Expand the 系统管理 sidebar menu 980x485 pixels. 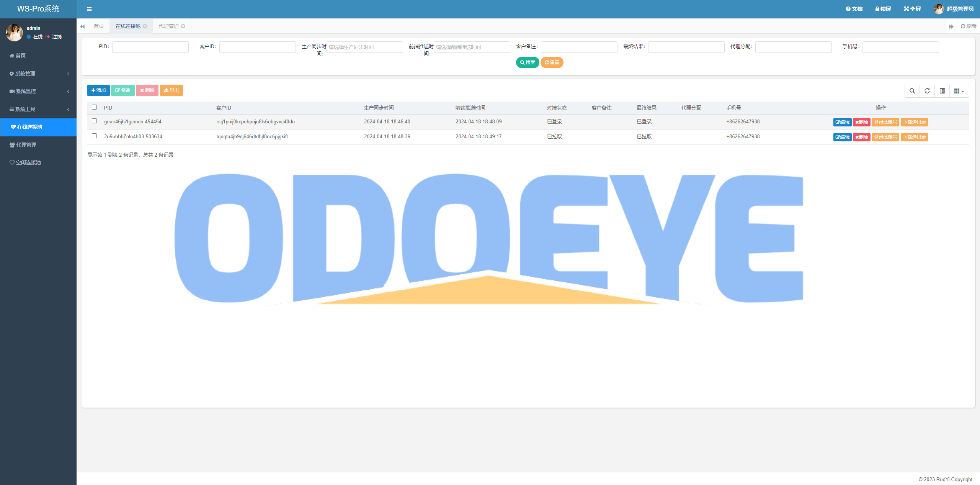click(38, 74)
